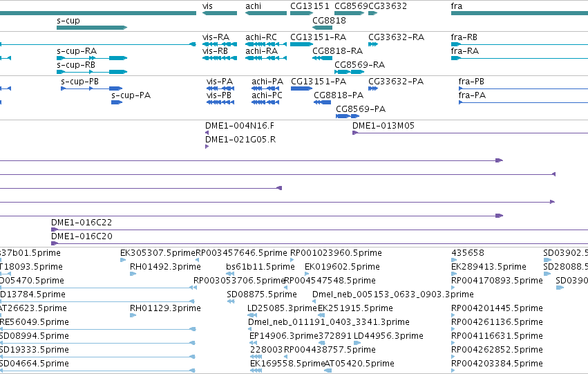Click the CG8569-PA protein label
588x374 pixels.
pos(361,109)
